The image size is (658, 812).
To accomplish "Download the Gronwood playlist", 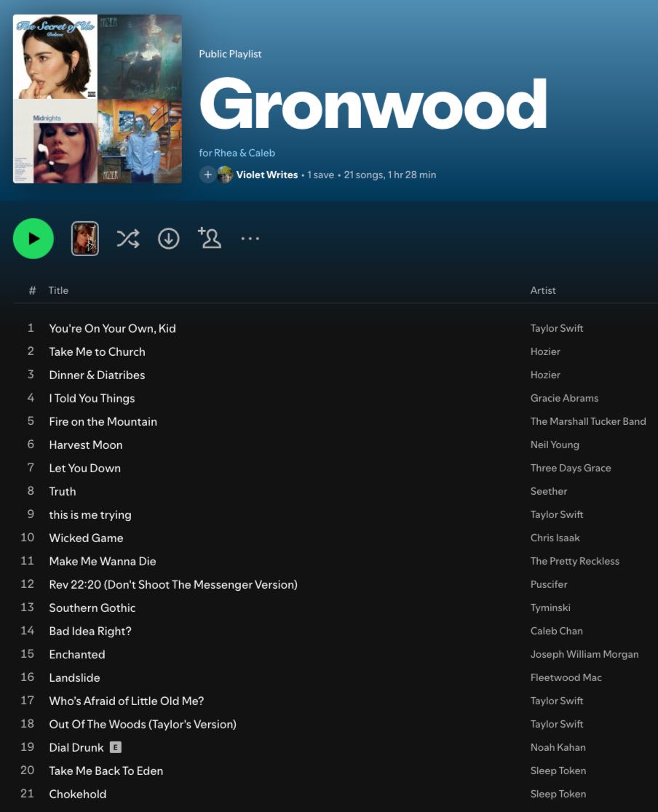I will [x=168, y=239].
